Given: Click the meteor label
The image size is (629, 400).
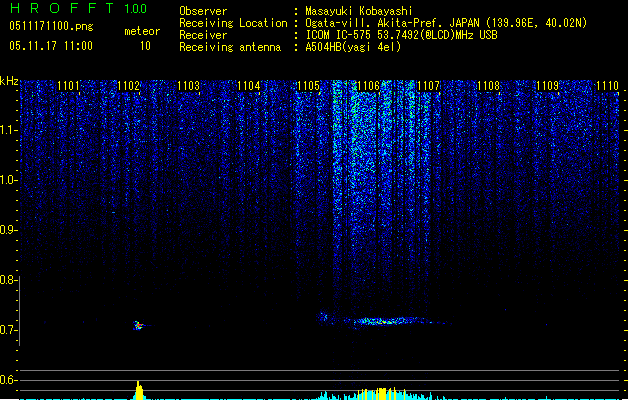Looking at the screenshot, I should point(142,31).
